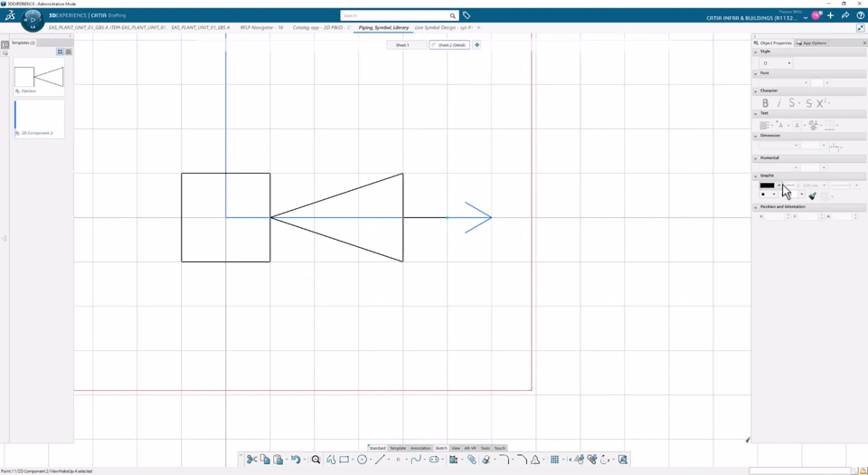
Task: Click the 3DS logo in top-left
Action: click(x=10, y=15)
